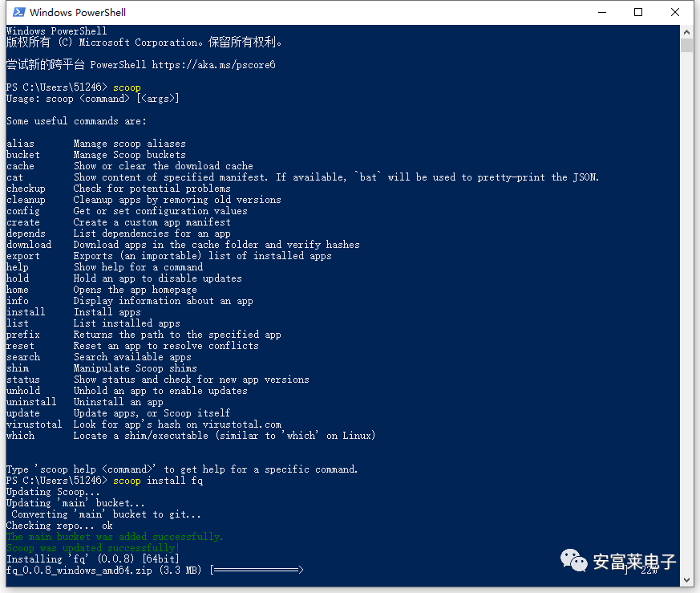This screenshot has width=700, height=593.
Task: Click the 'scoop install fq' command line
Action: (x=158, y=481)
